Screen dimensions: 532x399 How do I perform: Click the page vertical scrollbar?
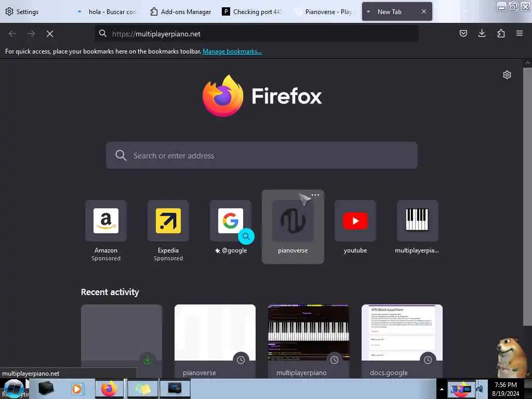click(527, 197)
